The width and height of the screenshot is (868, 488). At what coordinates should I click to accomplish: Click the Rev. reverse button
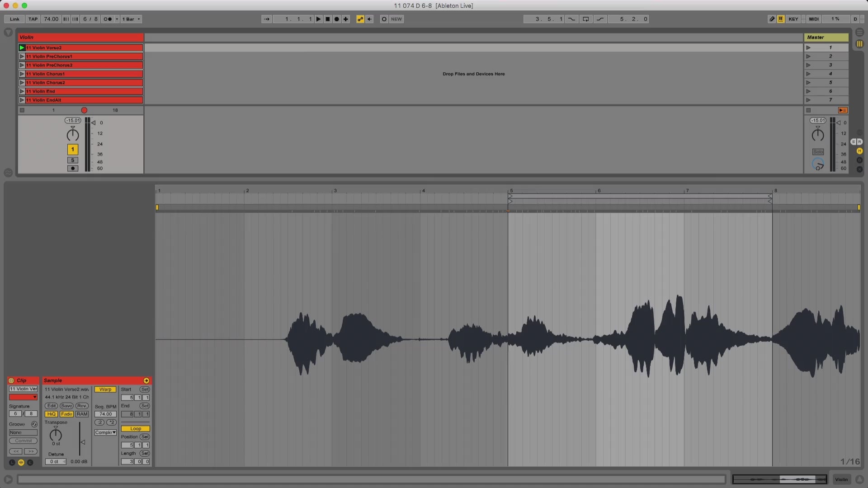[82, 406]
